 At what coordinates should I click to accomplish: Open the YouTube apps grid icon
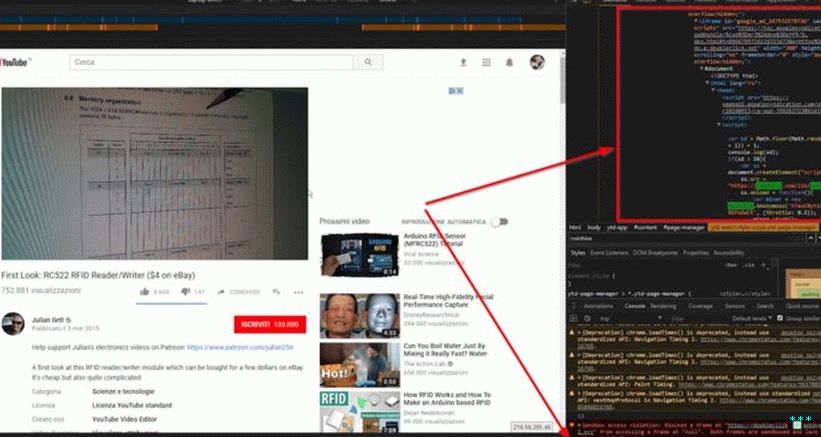coord(486,62)
